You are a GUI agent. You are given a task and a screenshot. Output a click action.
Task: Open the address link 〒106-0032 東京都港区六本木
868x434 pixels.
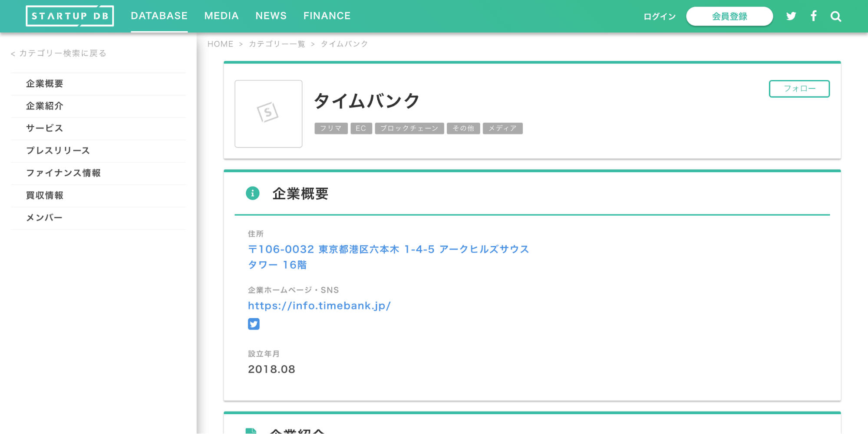(x=389, y=257)
